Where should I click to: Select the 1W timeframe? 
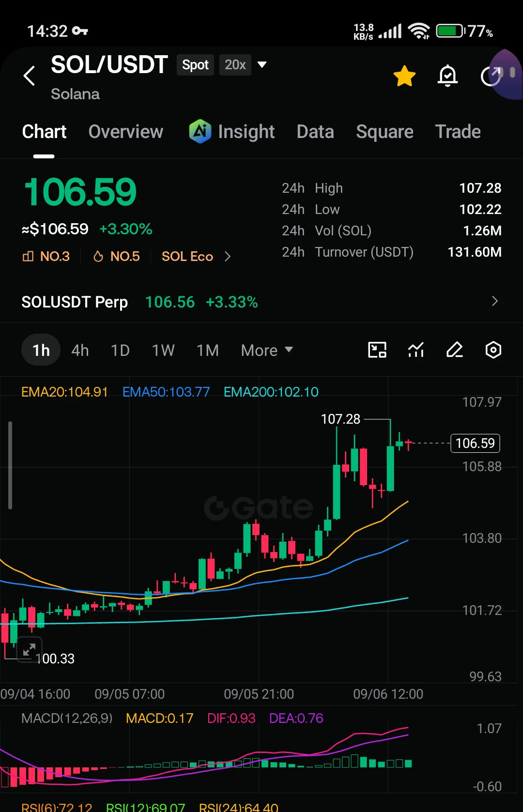point(163,350)
